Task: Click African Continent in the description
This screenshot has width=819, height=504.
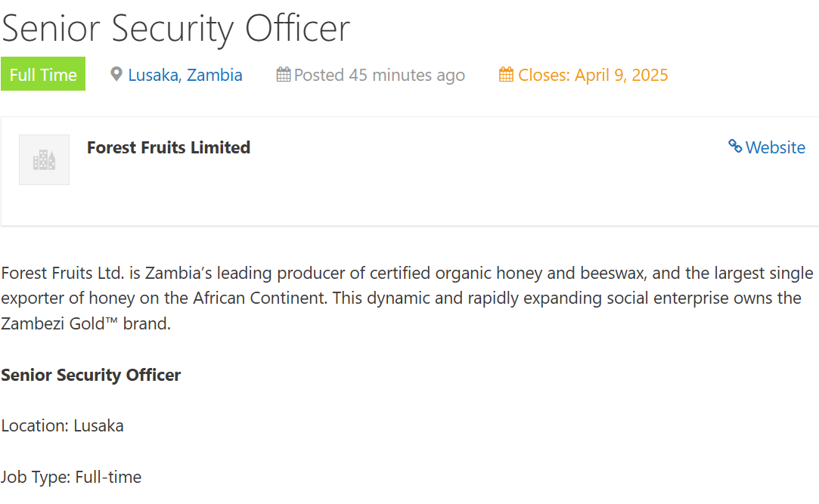Action: (259, 298)
